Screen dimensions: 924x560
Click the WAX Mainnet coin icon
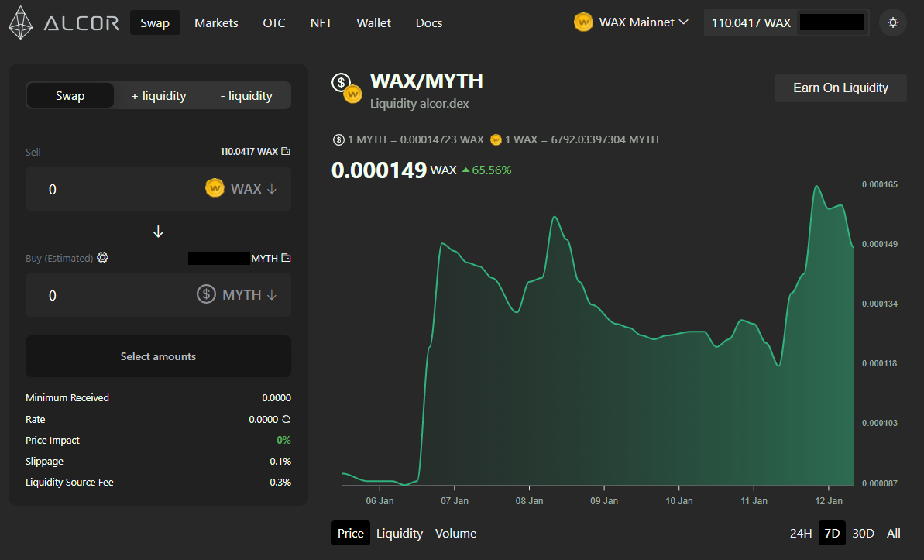point(583,22)
